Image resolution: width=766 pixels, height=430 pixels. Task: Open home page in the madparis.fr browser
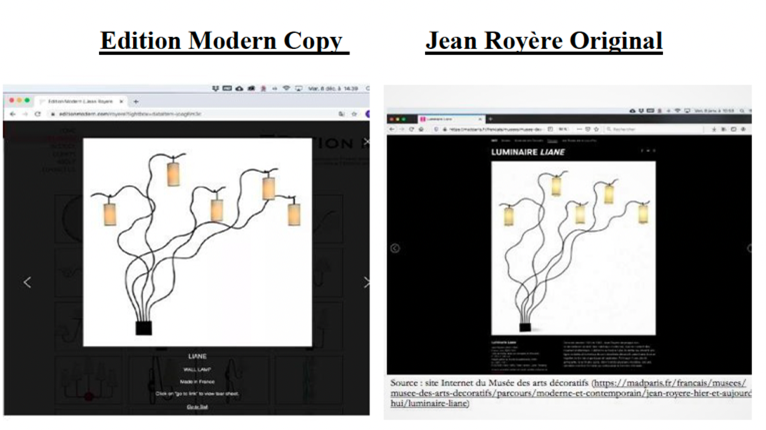coord(421,129)
